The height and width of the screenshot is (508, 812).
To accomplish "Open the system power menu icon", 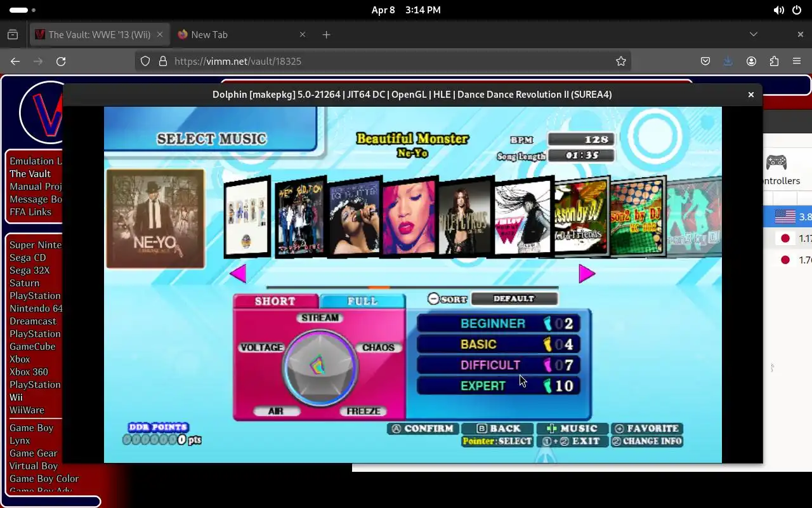I will [797, 10].
